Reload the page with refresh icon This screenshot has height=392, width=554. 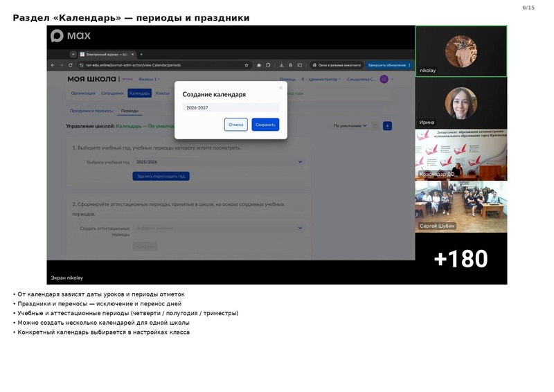71,65
